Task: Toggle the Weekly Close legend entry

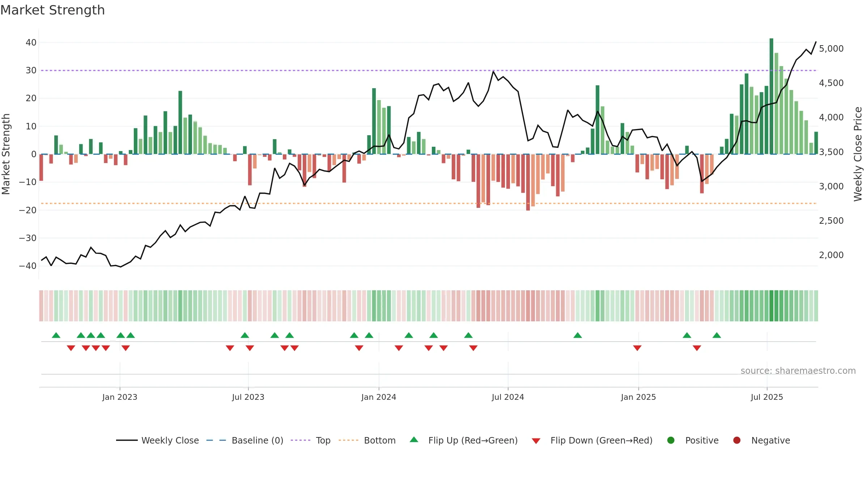Action: point(157,440)
